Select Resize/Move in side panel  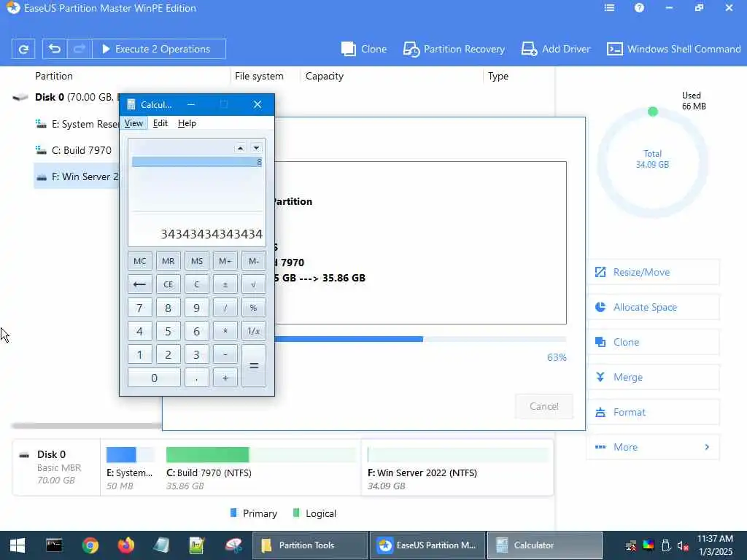coord(653,273)
